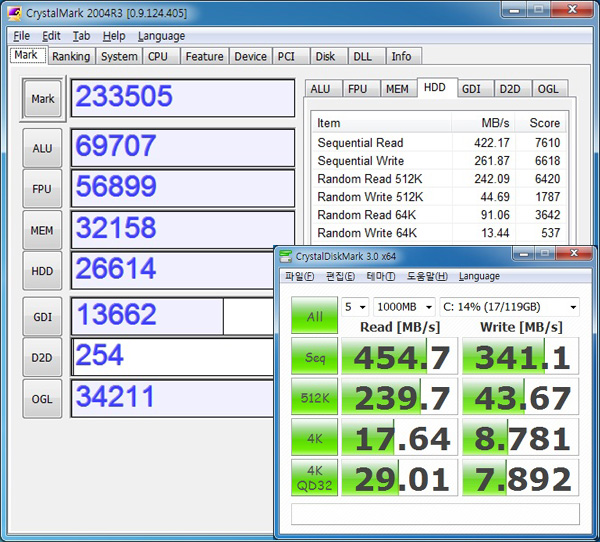
Task: Expand the test count dropdown showing 5
Action: [355, 307]
